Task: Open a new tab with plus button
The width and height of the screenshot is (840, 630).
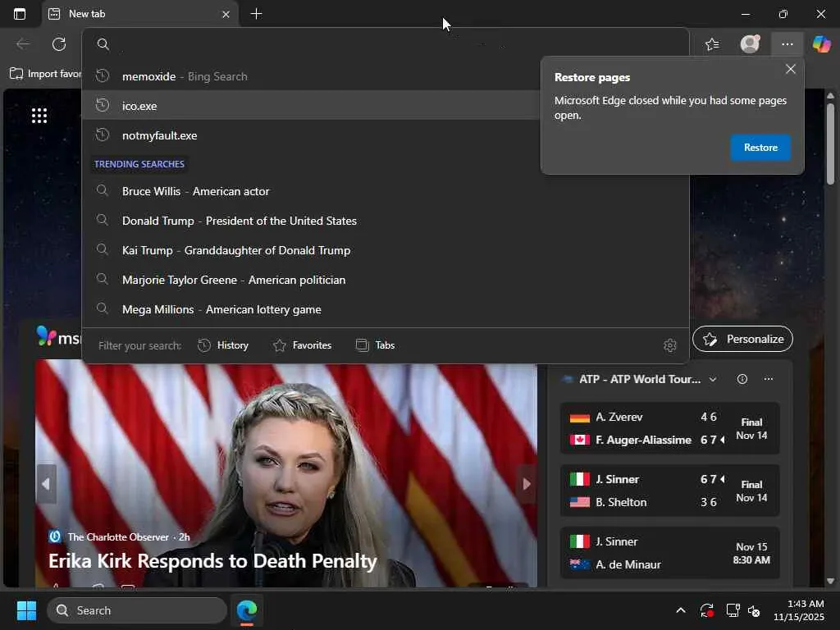Action: (256, 14)
